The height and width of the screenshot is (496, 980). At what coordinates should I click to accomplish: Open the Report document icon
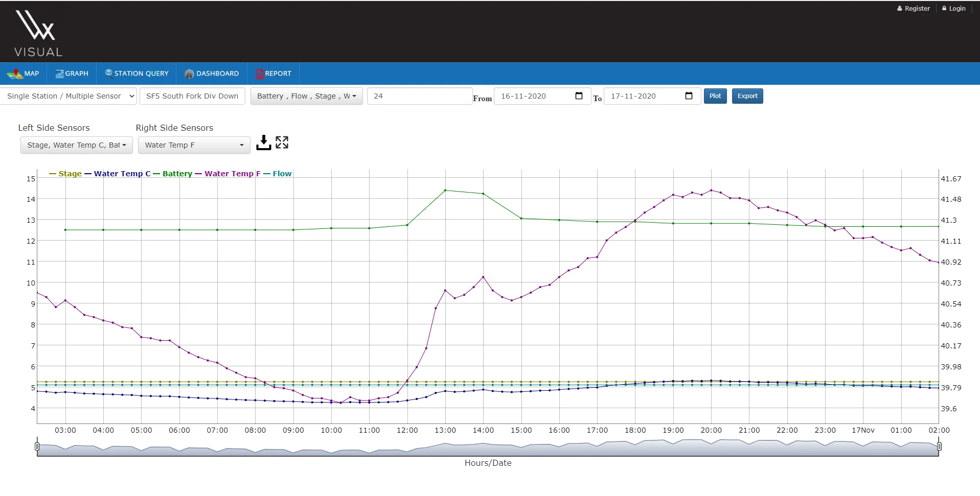point(260,74)
